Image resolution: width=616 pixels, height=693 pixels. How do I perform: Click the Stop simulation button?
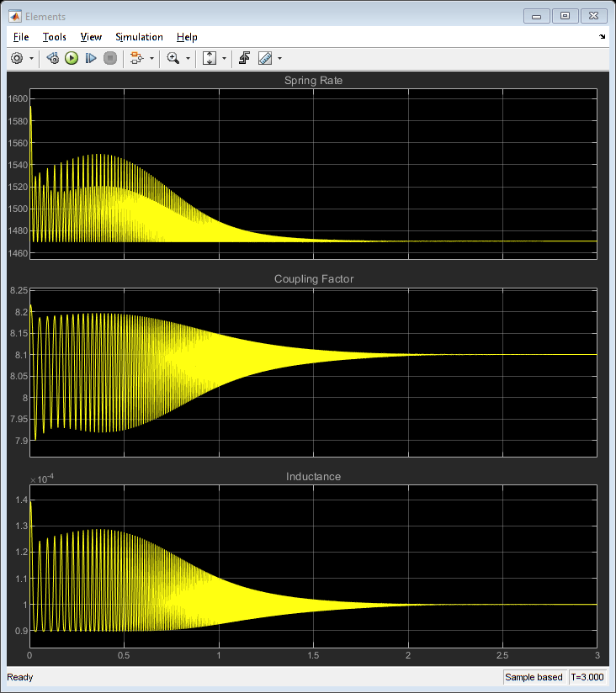click(x=110, y=58)
